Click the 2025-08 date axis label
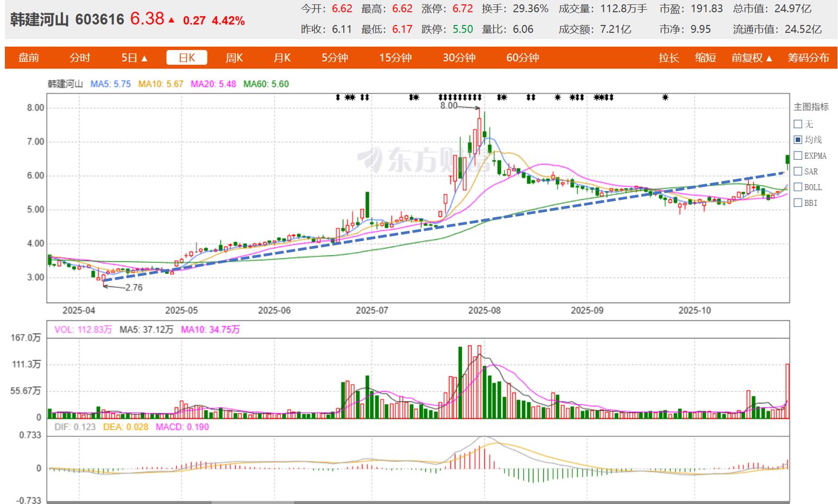This screenshot has width=838, height=504. click(484, 311)
